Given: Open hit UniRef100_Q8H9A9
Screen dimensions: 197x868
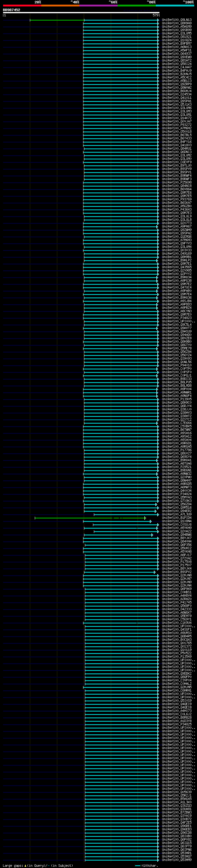Looking at the screenshot, I should [x=177, y=23].
